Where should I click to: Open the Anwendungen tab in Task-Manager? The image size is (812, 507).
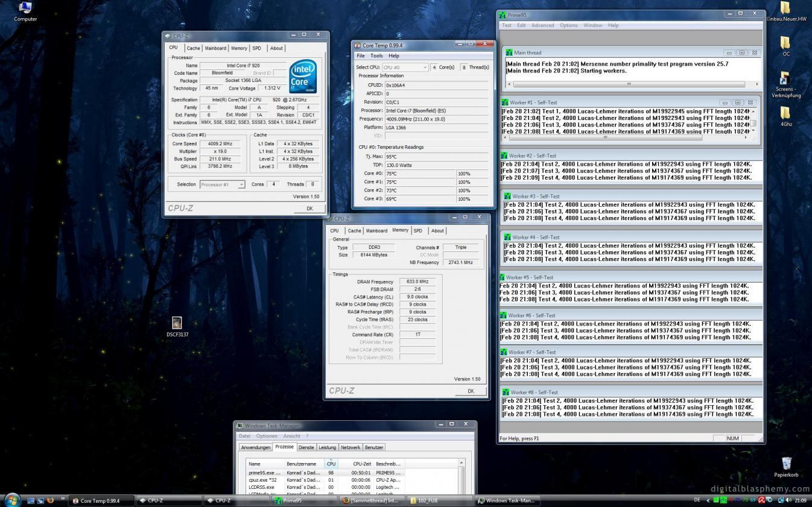[x=256, y=447]
